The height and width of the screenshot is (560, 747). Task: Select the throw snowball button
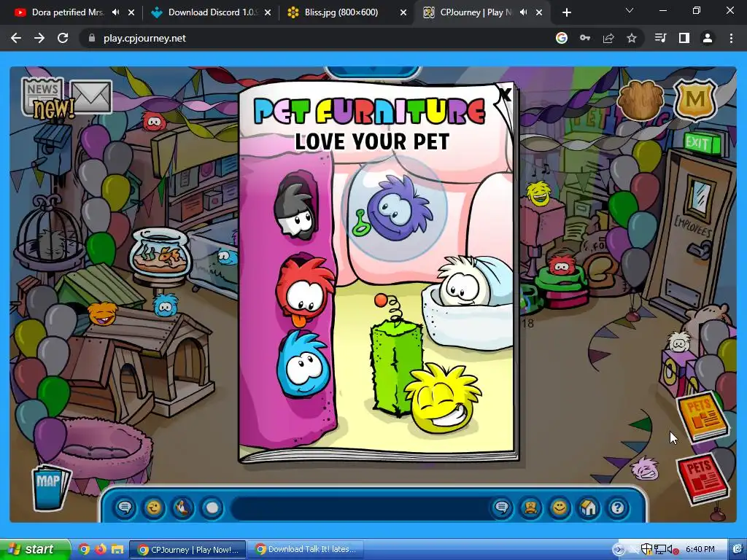212,507
